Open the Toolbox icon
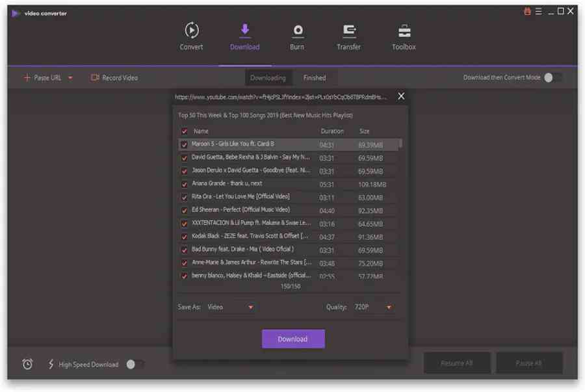 coord(404,31)
